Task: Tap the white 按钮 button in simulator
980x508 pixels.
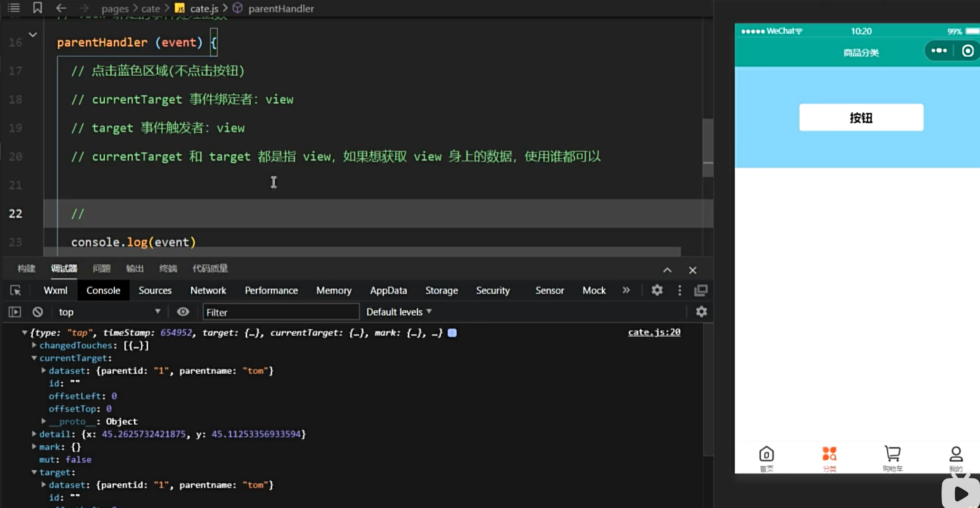Action: [x=861, y=118]
